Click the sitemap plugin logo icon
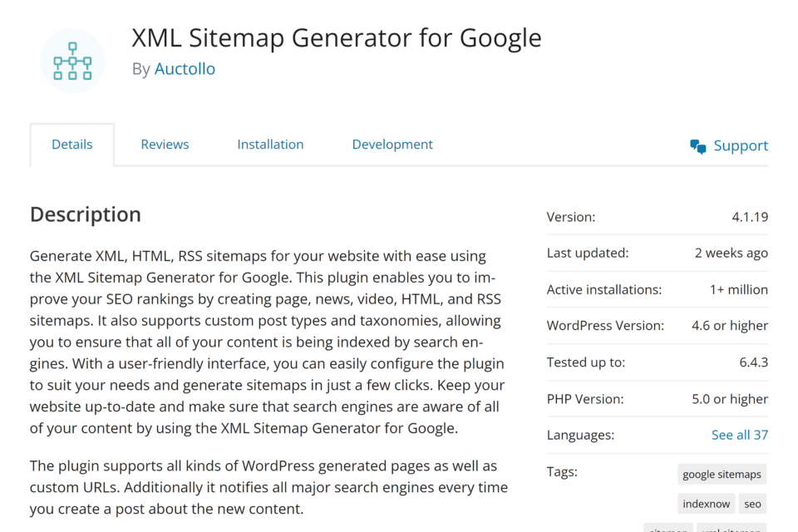 pos(72,61)
